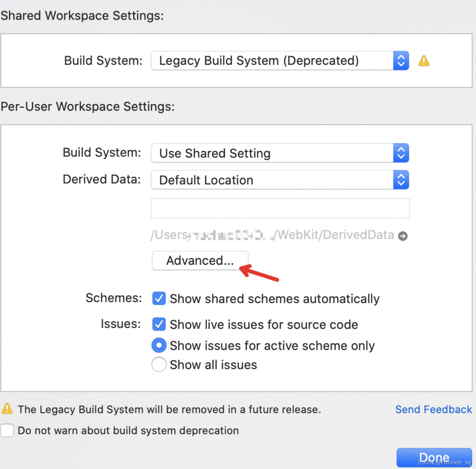Open the Shared Build System dropdown
The width and height of the screenshot is (476, 469).
pyautogui.click(x=280, y=61)
